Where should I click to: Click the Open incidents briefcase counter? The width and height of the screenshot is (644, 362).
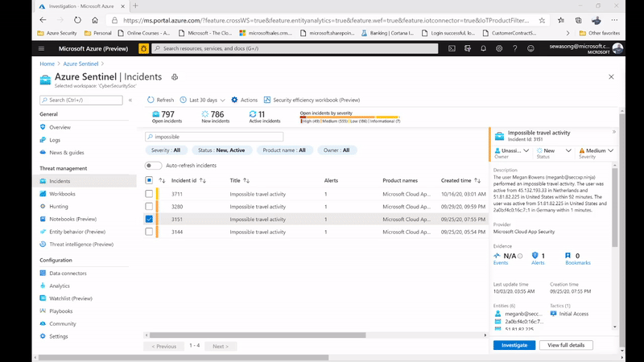(x=167, y=117)
